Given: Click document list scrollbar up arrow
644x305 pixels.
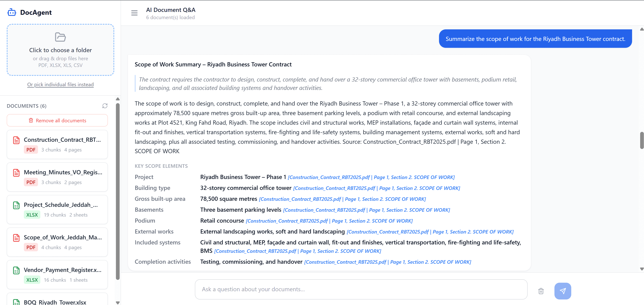Looking at the screenshot, I should click(118, 99).
